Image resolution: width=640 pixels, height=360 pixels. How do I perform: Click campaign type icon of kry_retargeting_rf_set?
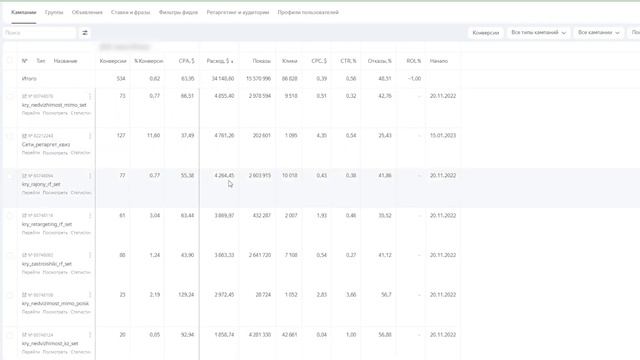click(x=24, y=216)
